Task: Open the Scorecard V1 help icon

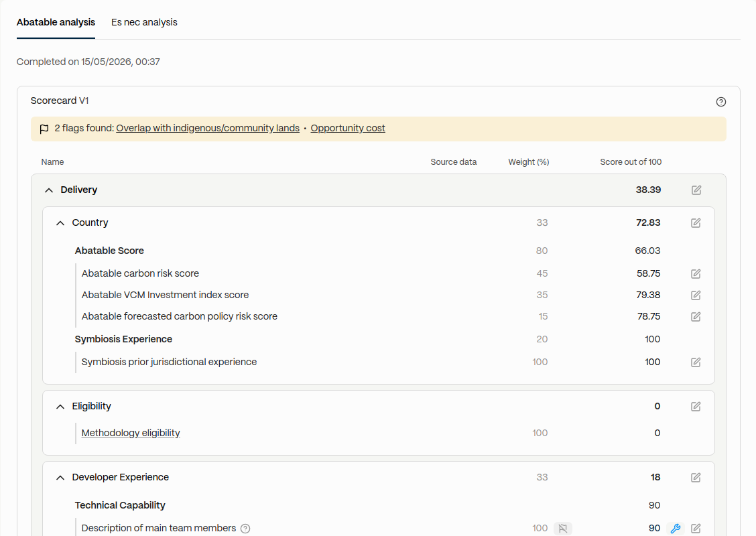Action: 720,102
